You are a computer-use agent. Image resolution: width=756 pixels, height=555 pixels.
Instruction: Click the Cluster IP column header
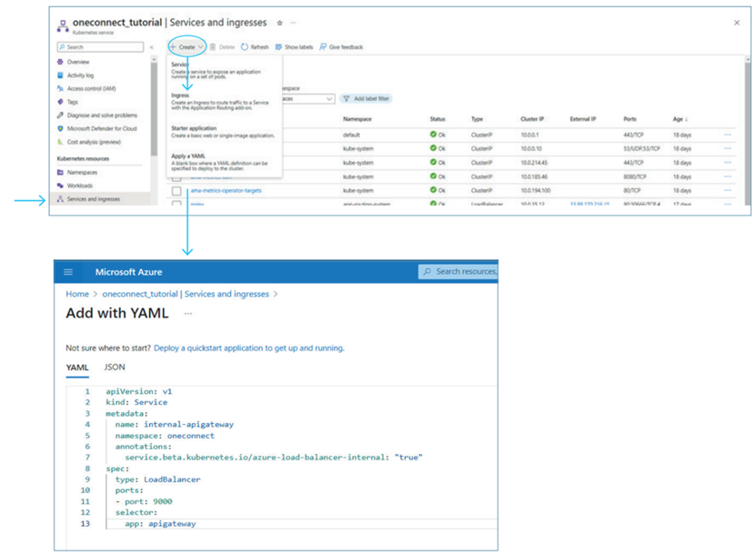pyautogui.click(x=532, y=119)
